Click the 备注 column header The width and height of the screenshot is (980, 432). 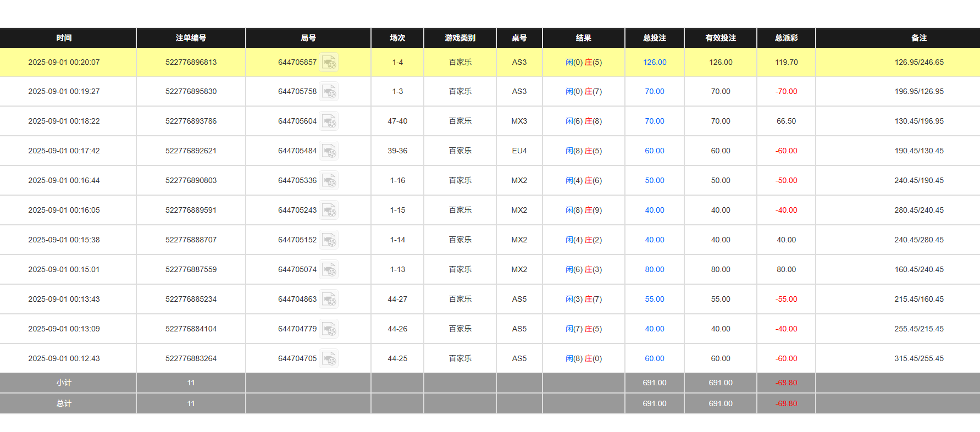click(x=918, y=38)
